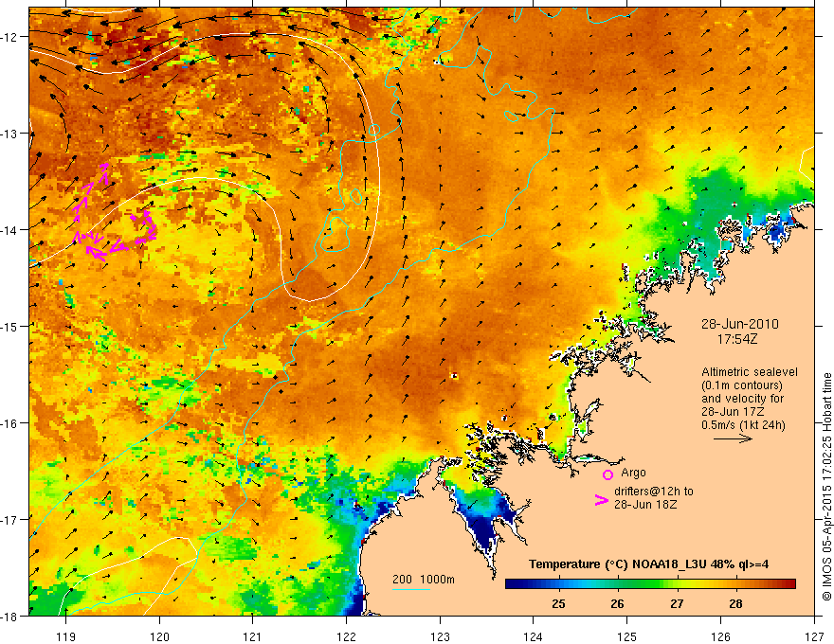
Task: Click the color bar label 28
Action: pyautogui.click(x=735, y=603)
